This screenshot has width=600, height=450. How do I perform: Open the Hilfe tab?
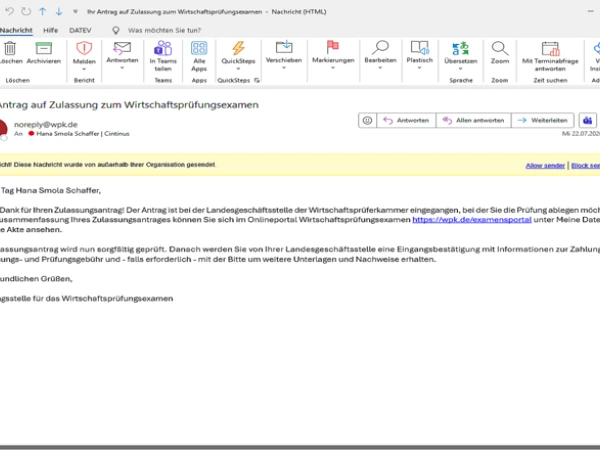tap(51, 30)
